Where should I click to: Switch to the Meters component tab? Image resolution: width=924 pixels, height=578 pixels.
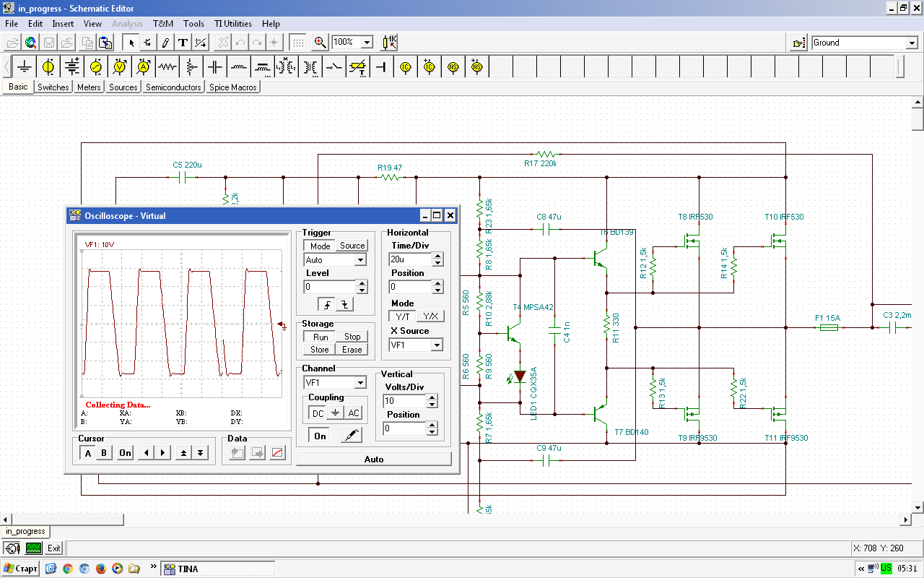89,87
